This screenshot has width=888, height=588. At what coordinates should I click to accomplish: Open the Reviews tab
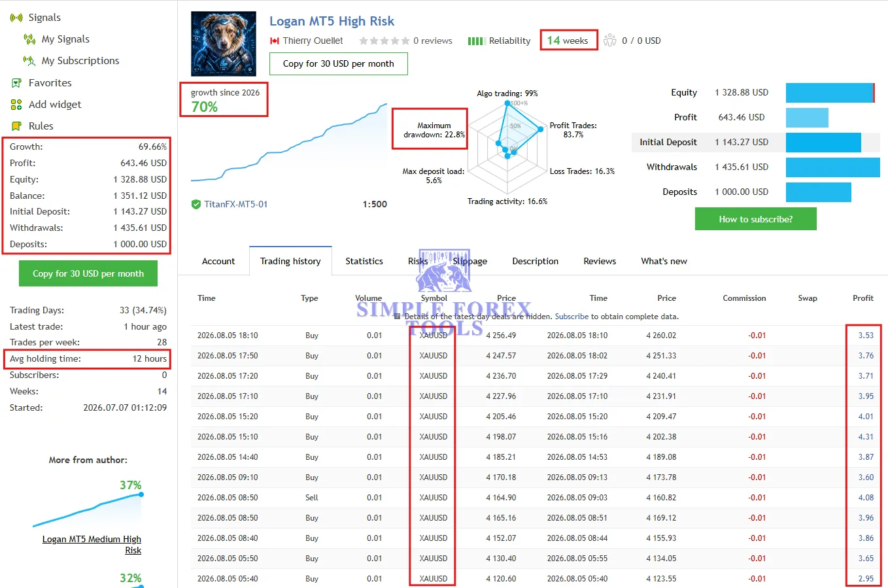point(600,261)
